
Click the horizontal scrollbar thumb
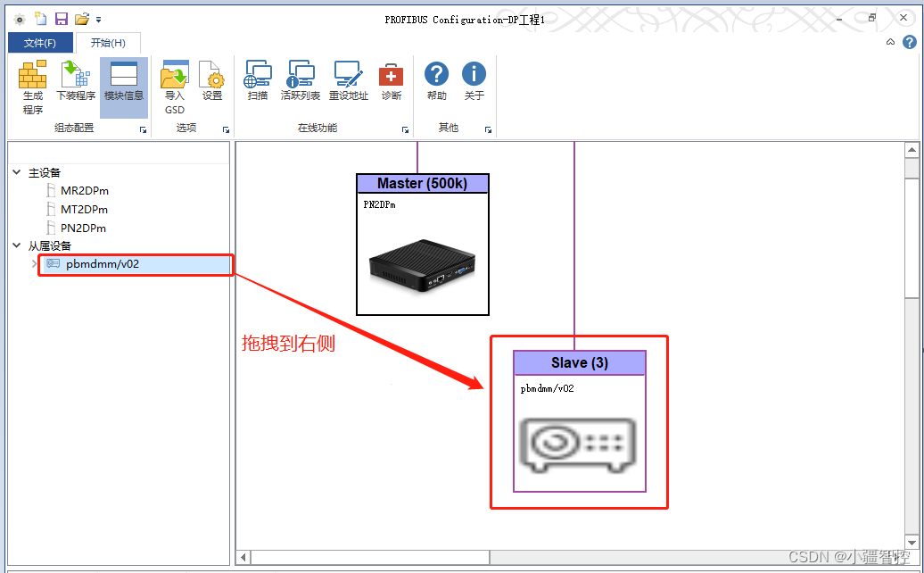tap(370, 557)
